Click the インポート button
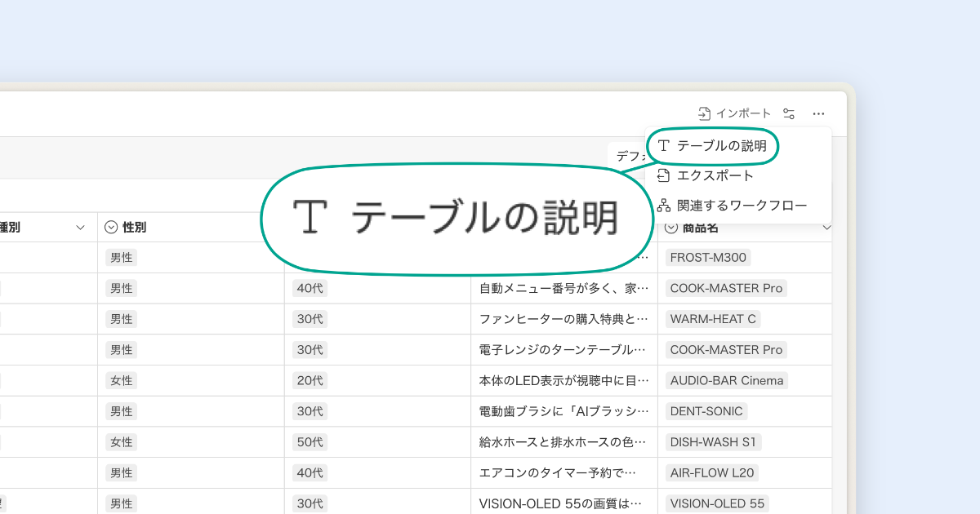The height and width of the screenshot is (514, 980). tap(734, 113)
